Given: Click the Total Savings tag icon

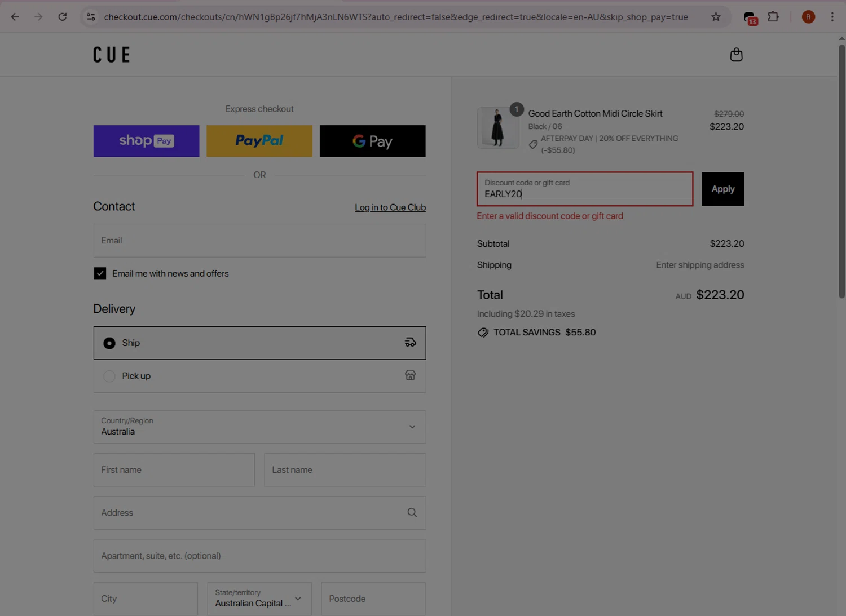Looking at the screenshot, I should click(x=483, y=333).
